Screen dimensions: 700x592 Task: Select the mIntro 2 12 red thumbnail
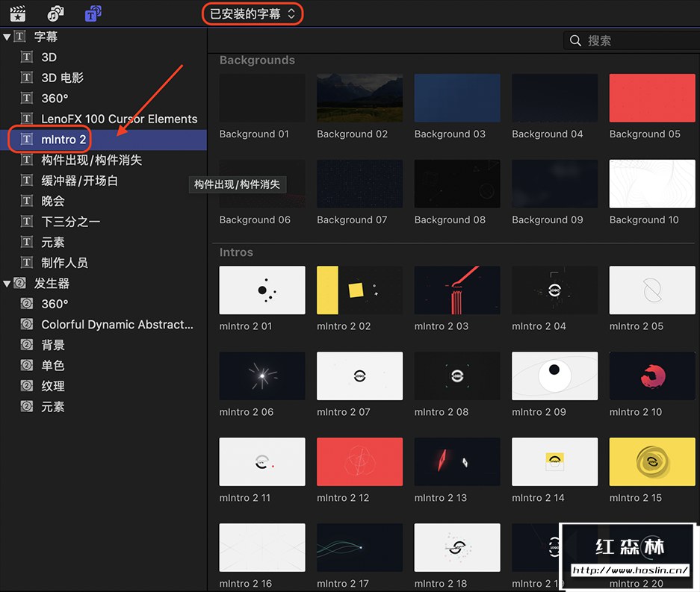(359, 461)
